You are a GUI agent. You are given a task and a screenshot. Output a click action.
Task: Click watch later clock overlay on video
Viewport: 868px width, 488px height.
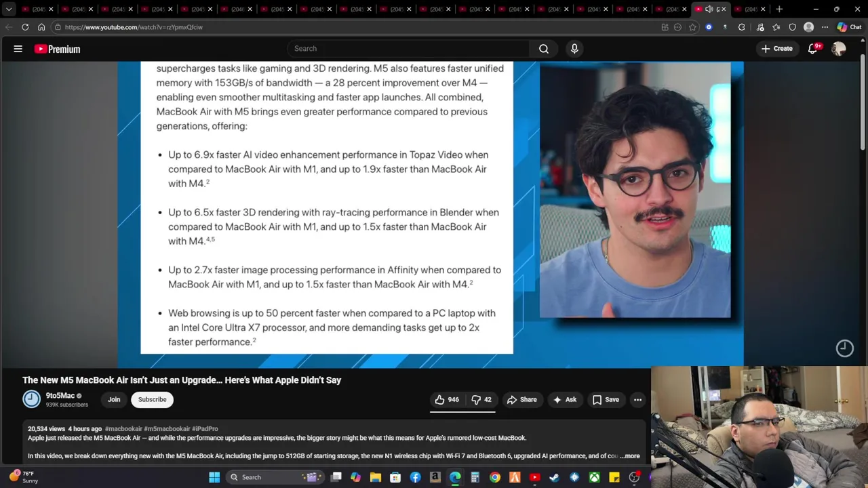click(844, 348)
